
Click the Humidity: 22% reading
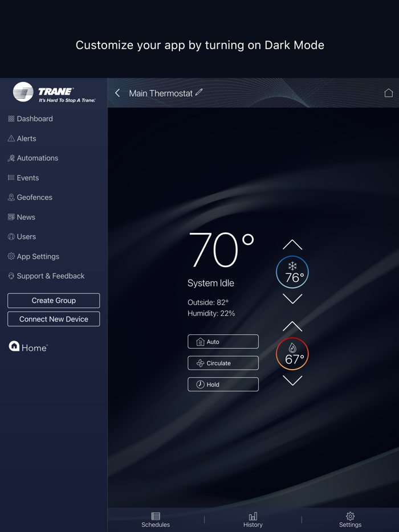pos(211,313)
